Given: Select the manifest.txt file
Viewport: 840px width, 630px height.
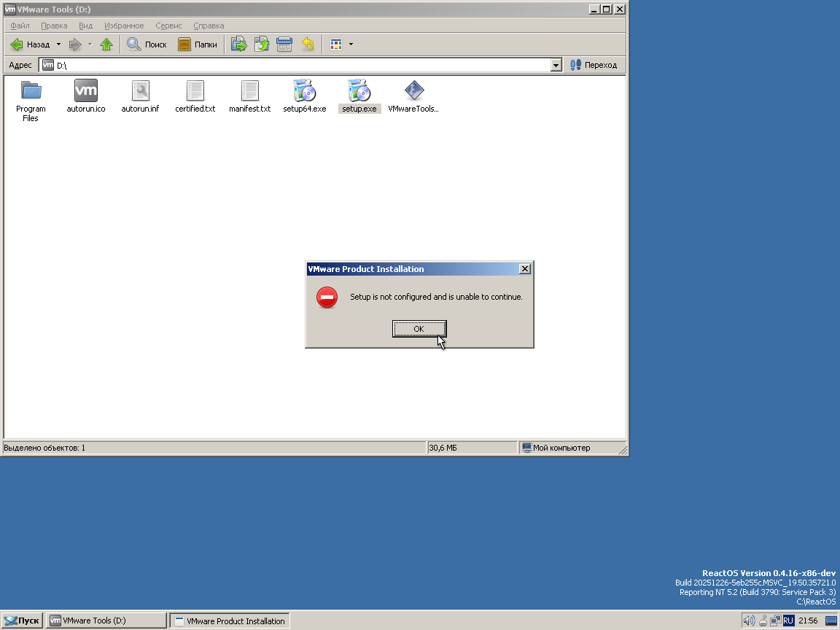Looking at the screenshot, I should (x=249, y=92).
